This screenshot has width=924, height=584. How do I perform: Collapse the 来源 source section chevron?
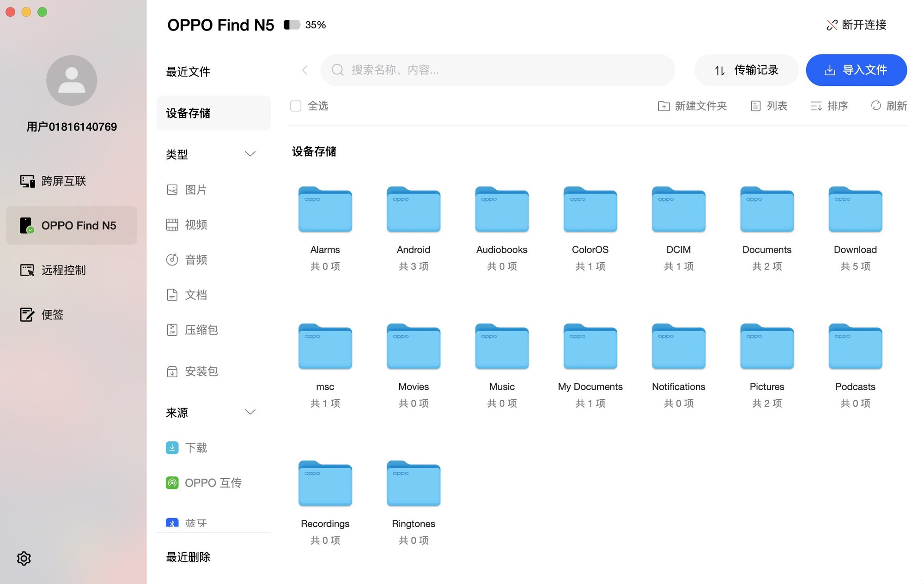250,412
